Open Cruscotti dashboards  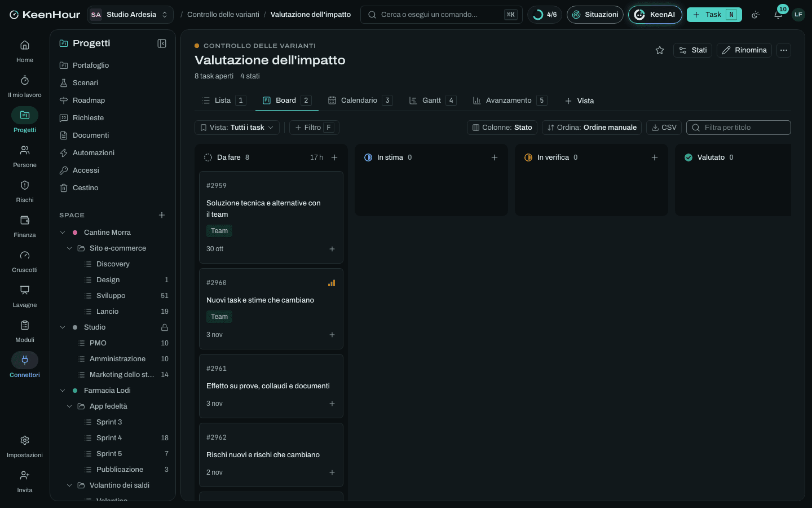[25, 261]
